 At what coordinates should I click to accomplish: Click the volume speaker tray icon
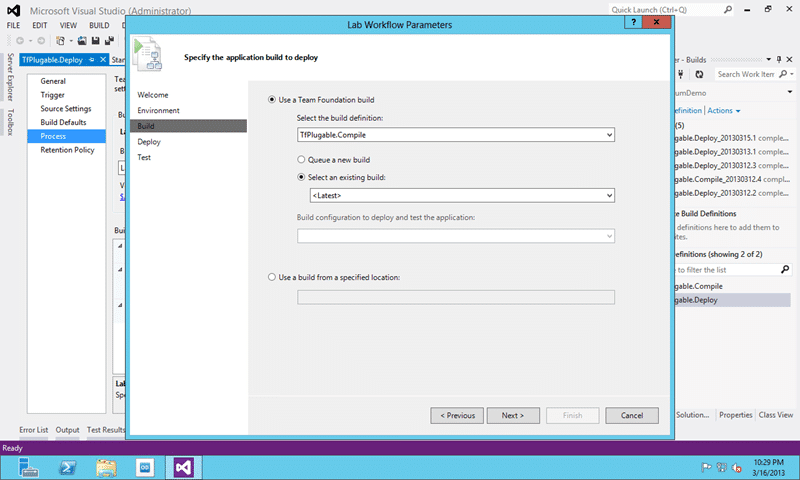tap(737, 467)
